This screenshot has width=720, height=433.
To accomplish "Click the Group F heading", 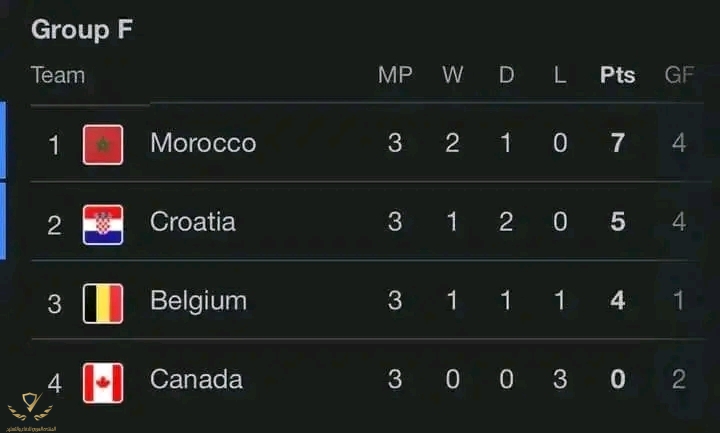I will click(82, 29).
